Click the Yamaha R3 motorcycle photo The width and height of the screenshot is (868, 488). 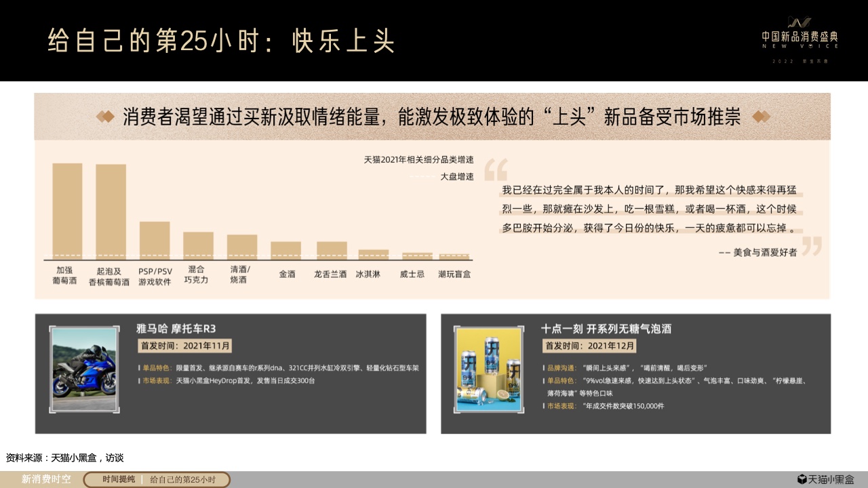point(84,369)
